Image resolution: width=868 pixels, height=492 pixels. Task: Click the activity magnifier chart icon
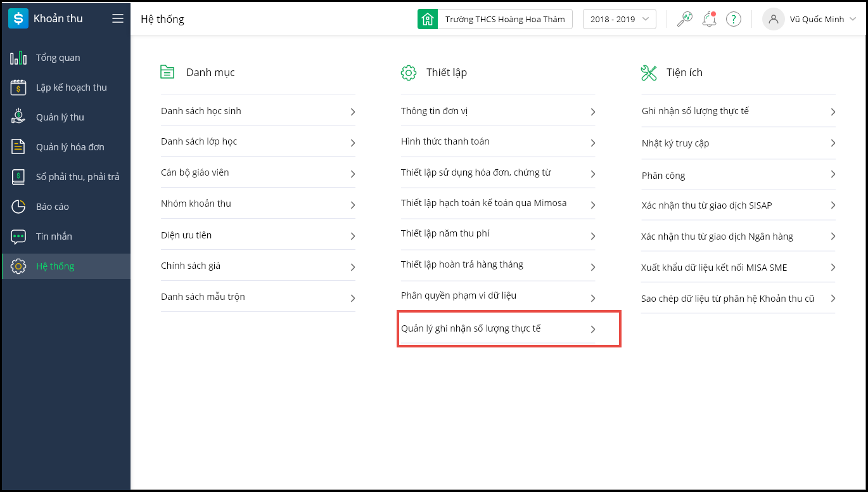(x=685, y=19)
